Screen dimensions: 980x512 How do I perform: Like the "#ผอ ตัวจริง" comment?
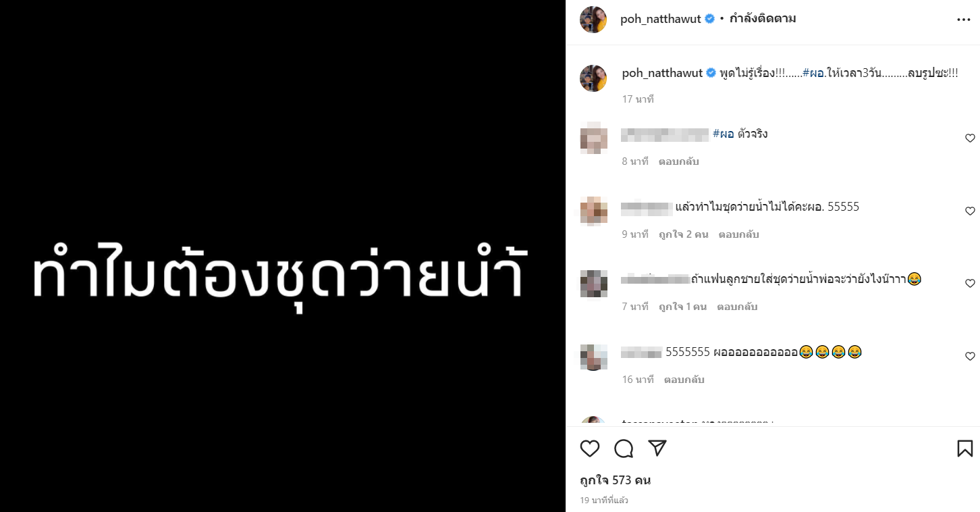(970, 138)
